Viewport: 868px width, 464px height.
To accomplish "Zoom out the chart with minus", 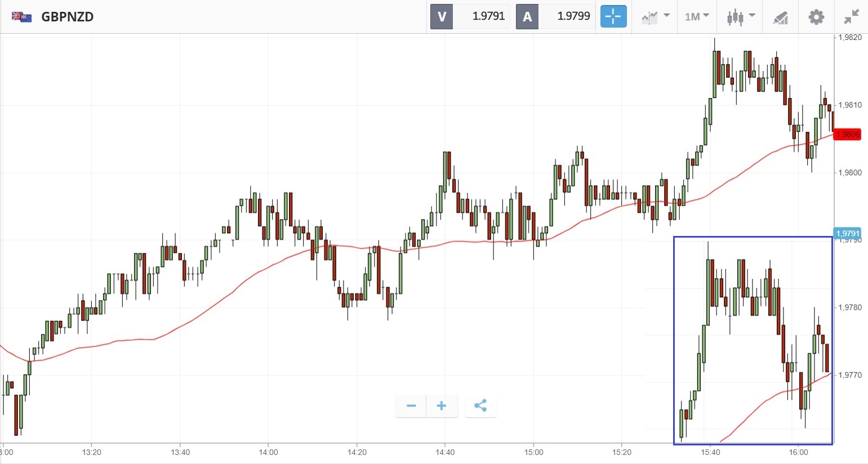I will click(x=411, y=405).
